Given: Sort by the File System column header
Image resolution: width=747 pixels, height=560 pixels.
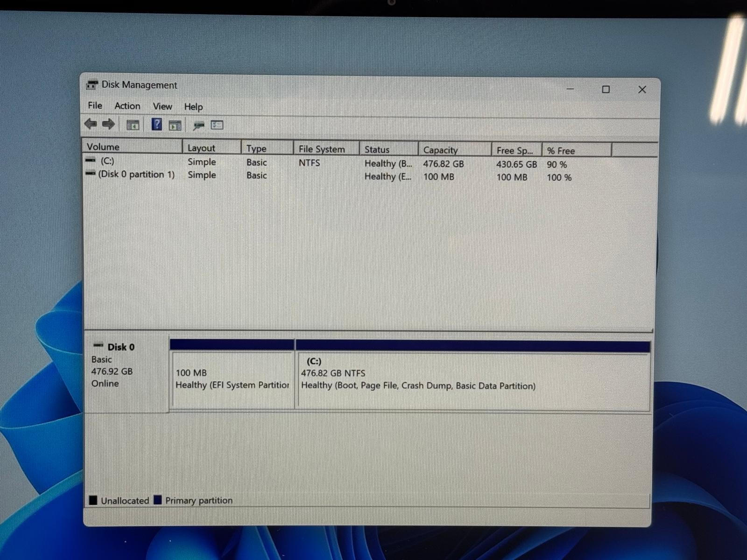Looking at the screenshot, I should click(326, 149).
